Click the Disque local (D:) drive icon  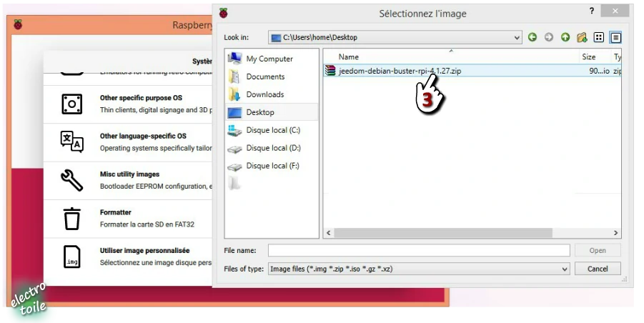click(234, 148)
